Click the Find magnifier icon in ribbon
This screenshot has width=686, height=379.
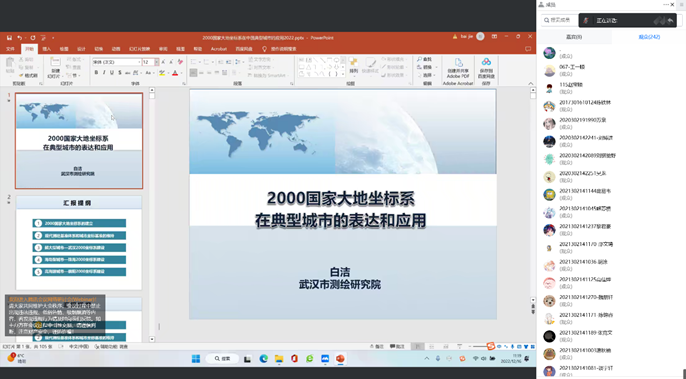click(x=420, y=59)
